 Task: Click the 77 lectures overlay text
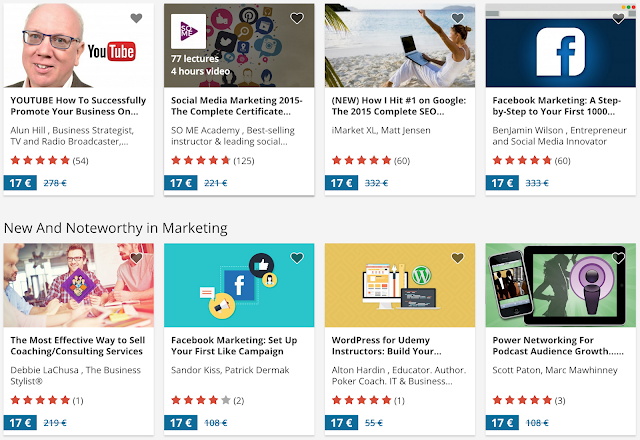pos(195,59)
